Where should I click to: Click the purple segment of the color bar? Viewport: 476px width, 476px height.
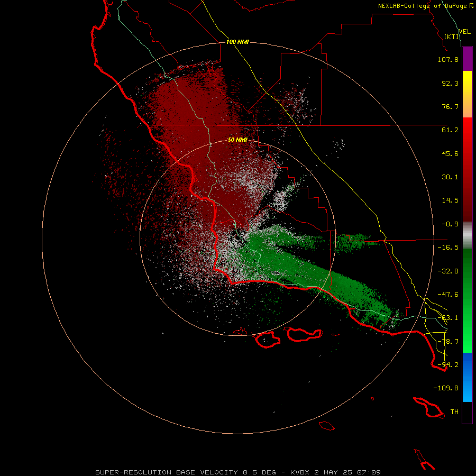point(467,59)
